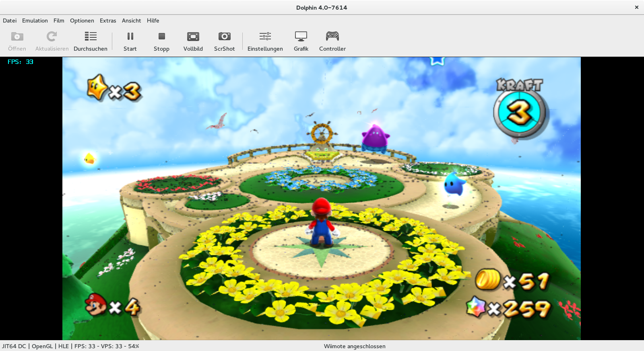
Task: Open the Optionen menu
Action: pos(82,21)
